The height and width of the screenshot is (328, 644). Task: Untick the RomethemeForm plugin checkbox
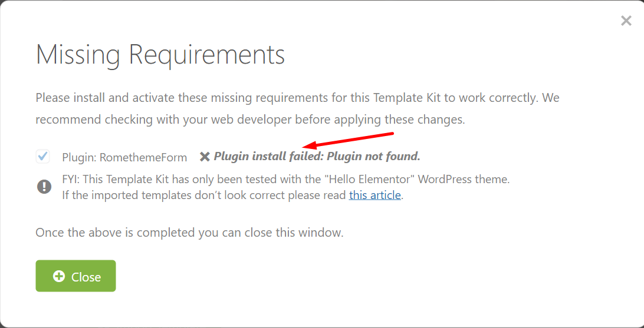(x=42, y=156)
